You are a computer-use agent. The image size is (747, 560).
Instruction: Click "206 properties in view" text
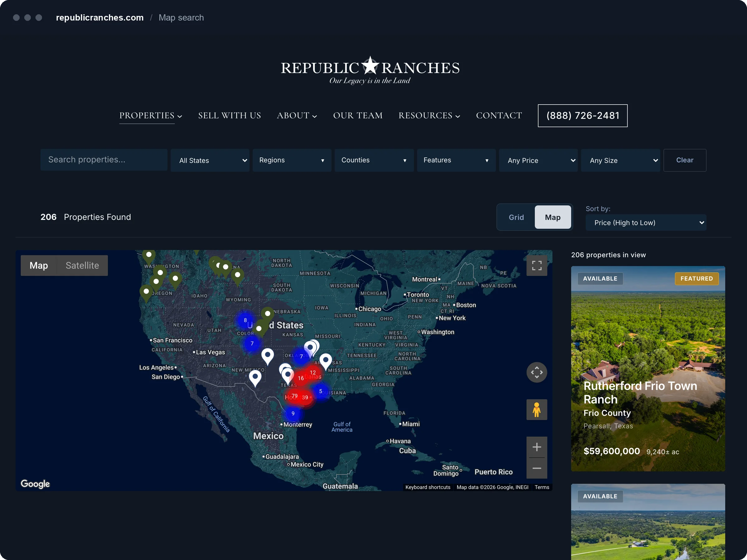click(x=608, y=255)
